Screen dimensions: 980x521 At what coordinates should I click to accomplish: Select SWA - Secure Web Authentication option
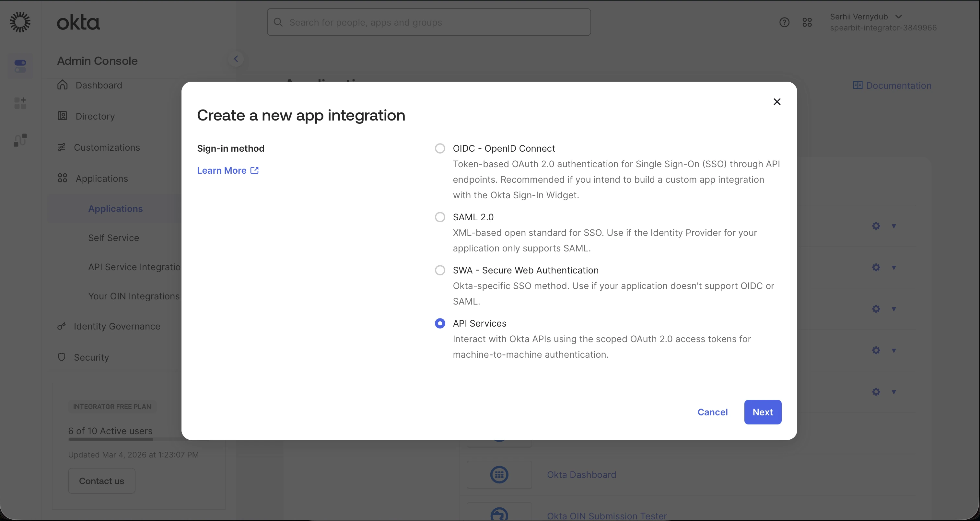pyautogui.click(x=440, y=271)
